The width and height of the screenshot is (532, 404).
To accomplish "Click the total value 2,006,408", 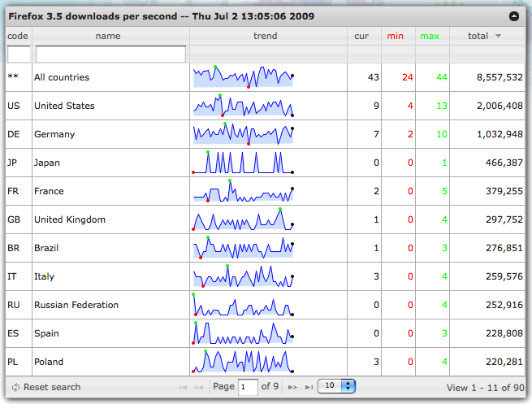I will (500, 106).
